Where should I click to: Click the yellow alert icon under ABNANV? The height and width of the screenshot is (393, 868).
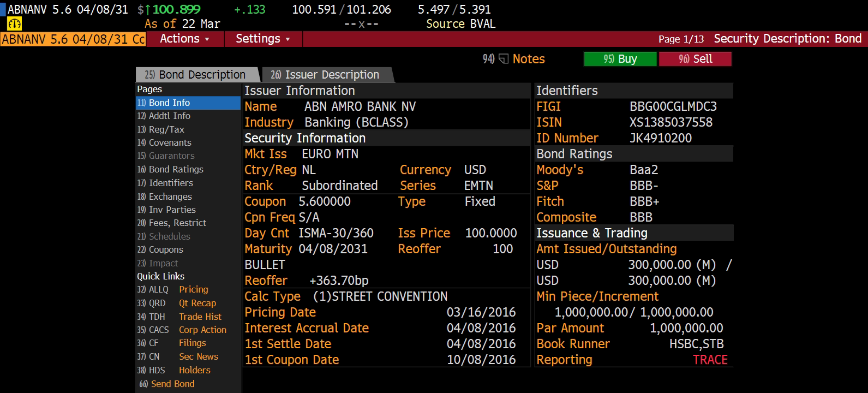point(14,24)
